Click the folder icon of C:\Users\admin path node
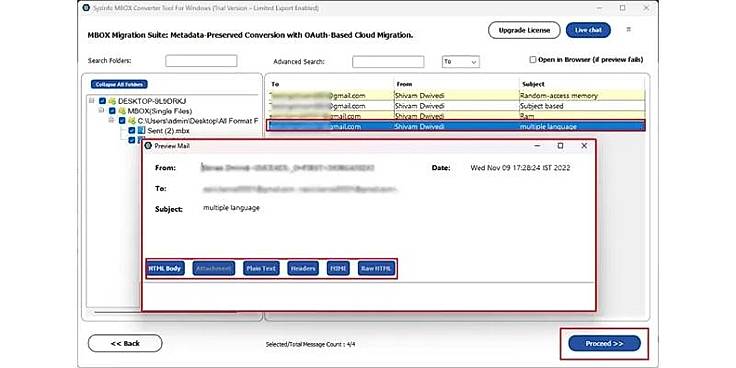The image size is (736, 368). pyautogui.click(x=131, y=121)
